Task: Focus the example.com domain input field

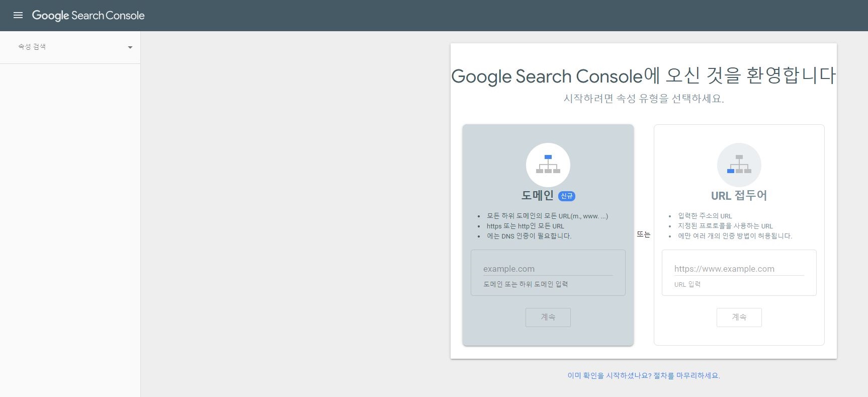Action: [x=548, y=269]
